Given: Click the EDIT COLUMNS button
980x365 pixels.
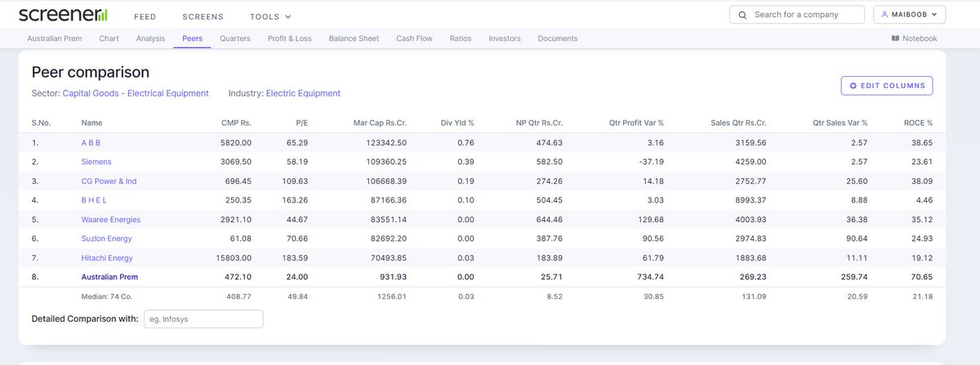Looking at the screenshot, I should click(887, 86).
